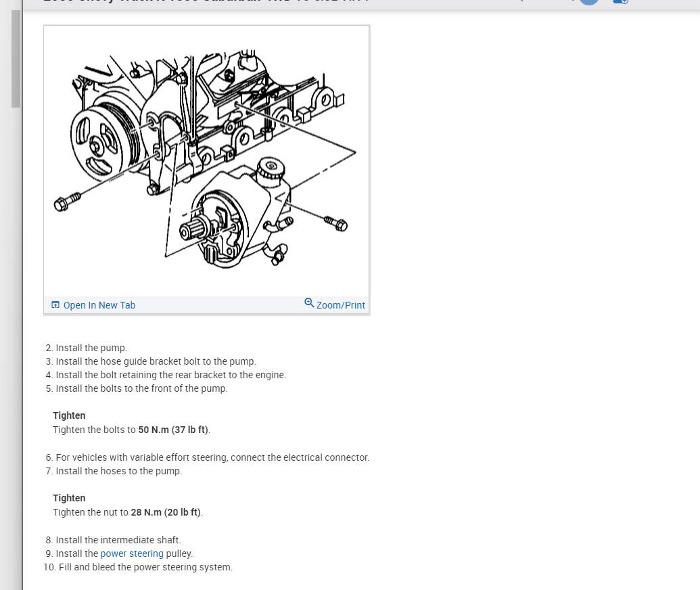Click step 6 variable effort steering text
Image resolution: width=700 pixels, height=590 pixels.
[x=212, y=457]
